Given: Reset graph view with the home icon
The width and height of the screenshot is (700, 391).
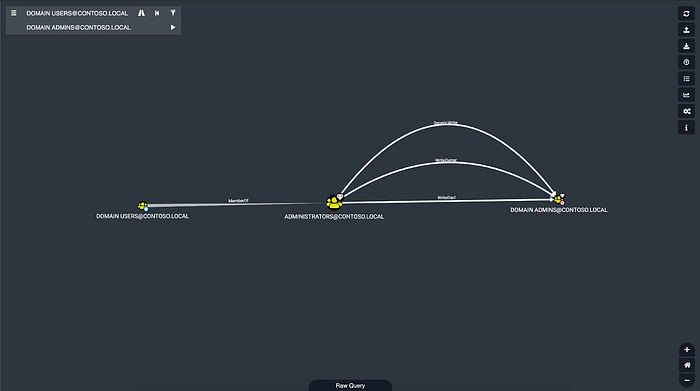Looking at the screenshot, I should [687, 365].
